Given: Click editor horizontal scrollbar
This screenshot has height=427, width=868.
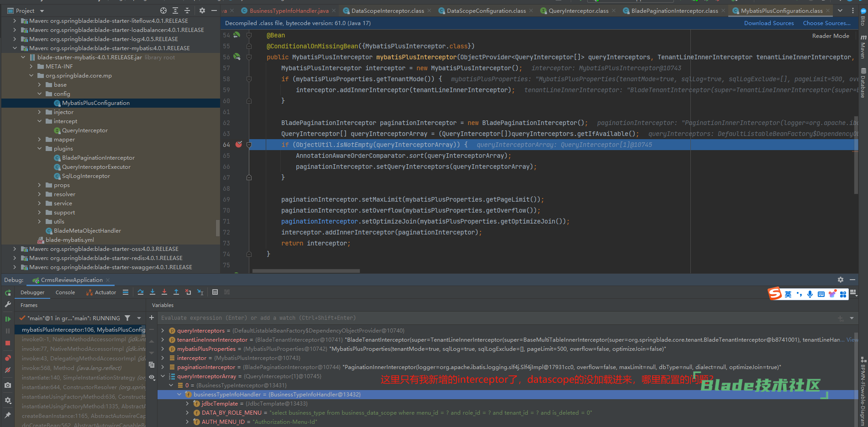Looking at the screenshot, I should coord(306,271).
